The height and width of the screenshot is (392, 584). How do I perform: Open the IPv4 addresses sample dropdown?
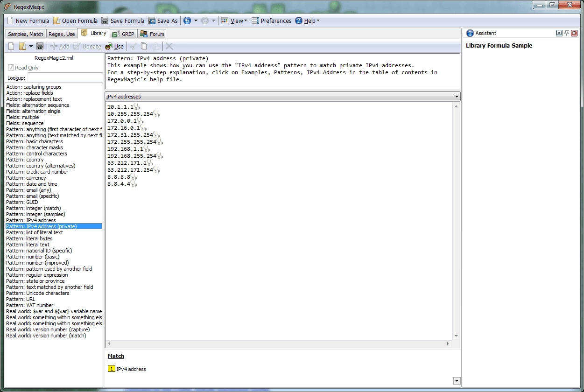point(282,97)
